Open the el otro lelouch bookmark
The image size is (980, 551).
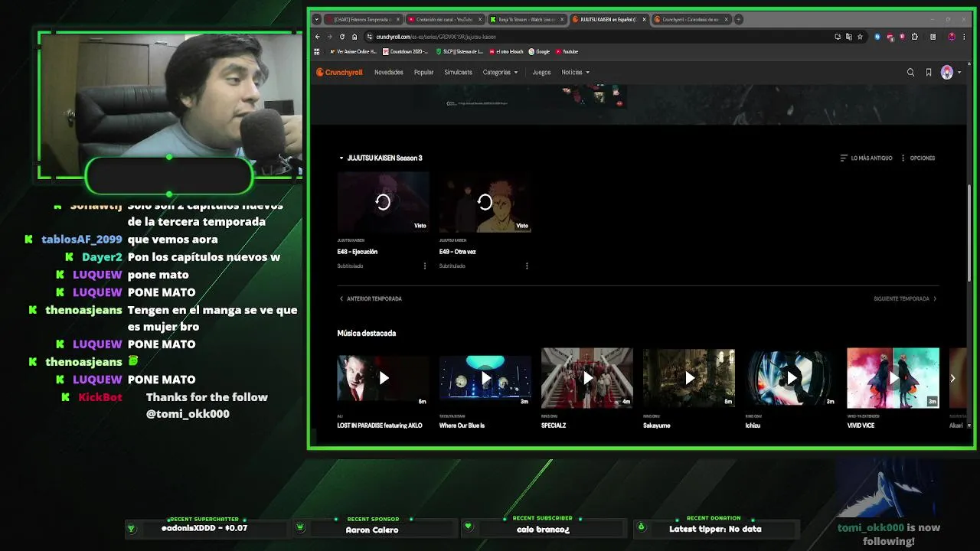(505, 51)
